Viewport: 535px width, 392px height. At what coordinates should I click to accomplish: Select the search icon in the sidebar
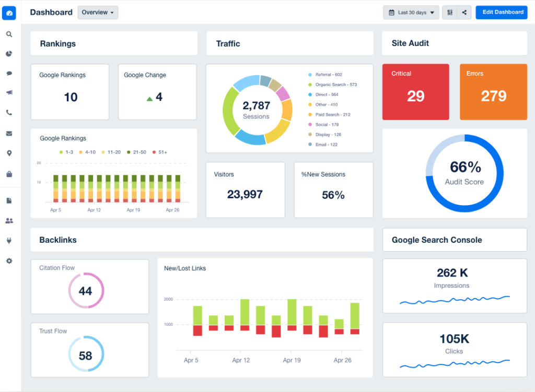pos(9,33)
